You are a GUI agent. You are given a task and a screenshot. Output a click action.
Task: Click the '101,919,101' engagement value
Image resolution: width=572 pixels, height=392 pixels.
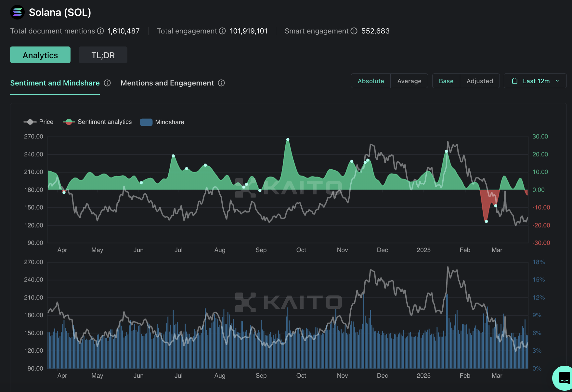249,31
